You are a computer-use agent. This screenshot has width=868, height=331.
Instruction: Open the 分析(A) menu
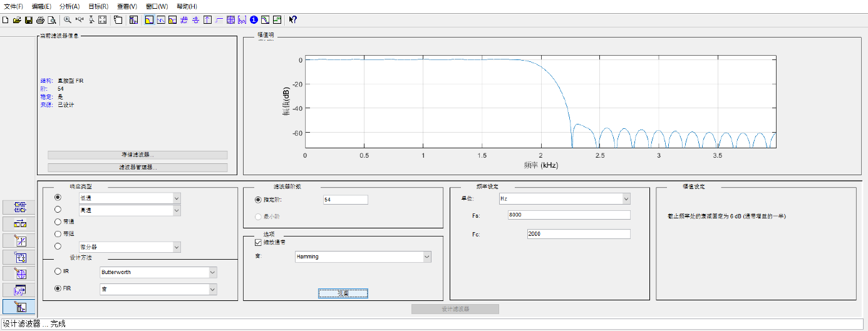coord(70,6)
